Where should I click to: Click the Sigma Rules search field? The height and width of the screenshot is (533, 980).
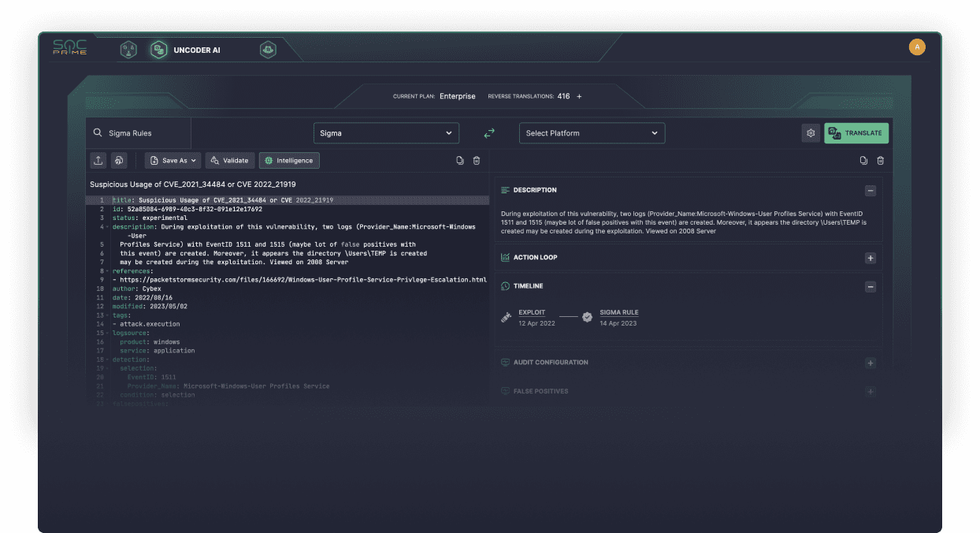(x=139, y=133)
